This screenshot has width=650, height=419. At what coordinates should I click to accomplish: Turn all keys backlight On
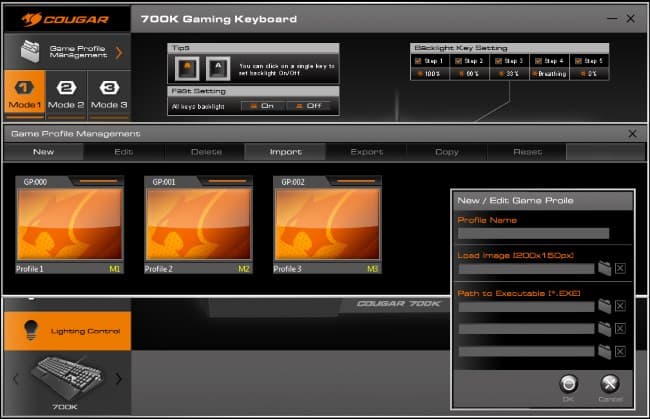(x=263, y=106)
